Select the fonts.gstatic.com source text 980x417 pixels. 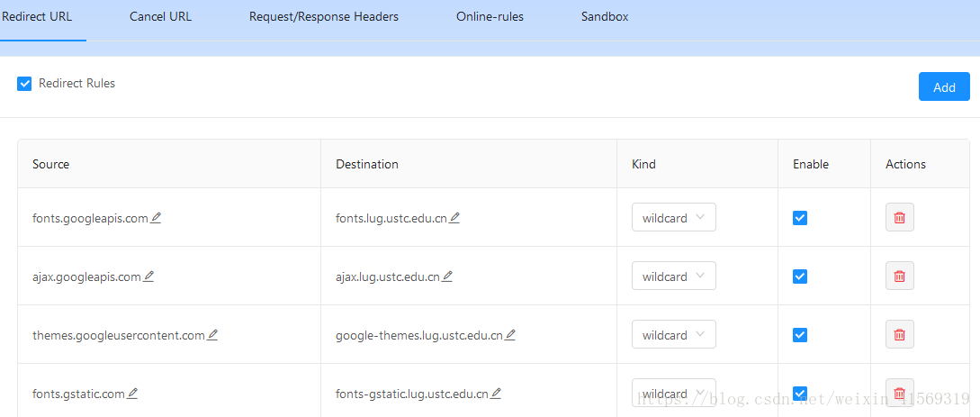(79, 394)
